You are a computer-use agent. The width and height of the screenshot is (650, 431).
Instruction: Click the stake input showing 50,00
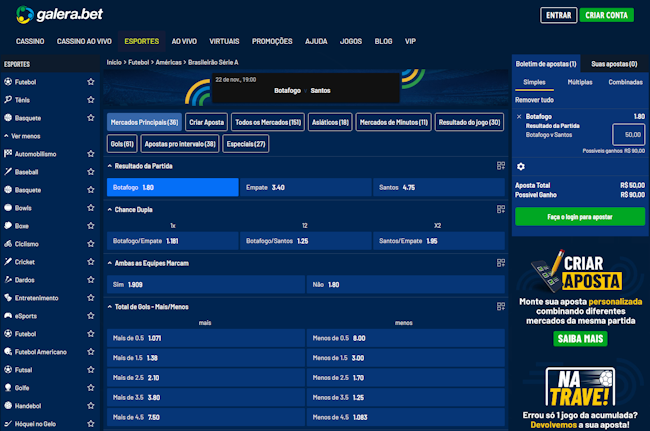(628, 135)
